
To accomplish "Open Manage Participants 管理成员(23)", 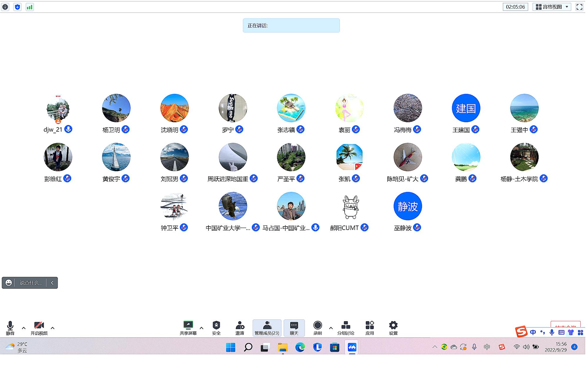I will coord(267,327).
